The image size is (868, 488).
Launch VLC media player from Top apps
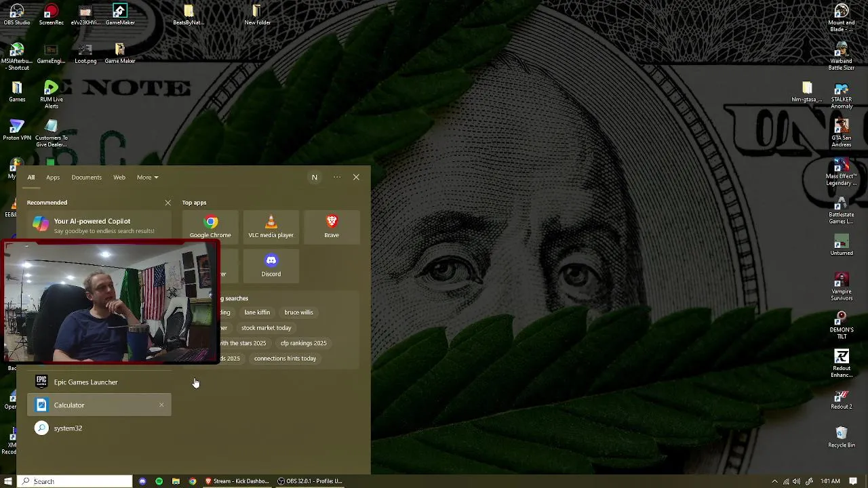point(271,226)
